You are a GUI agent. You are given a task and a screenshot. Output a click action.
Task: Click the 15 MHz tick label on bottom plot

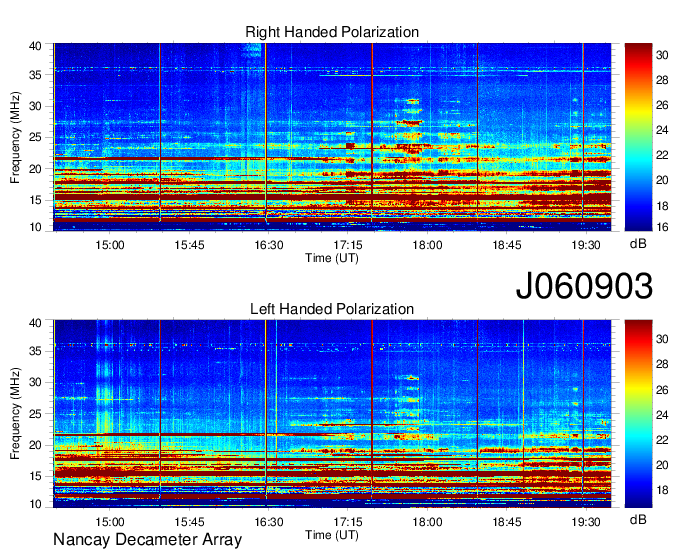35,476
